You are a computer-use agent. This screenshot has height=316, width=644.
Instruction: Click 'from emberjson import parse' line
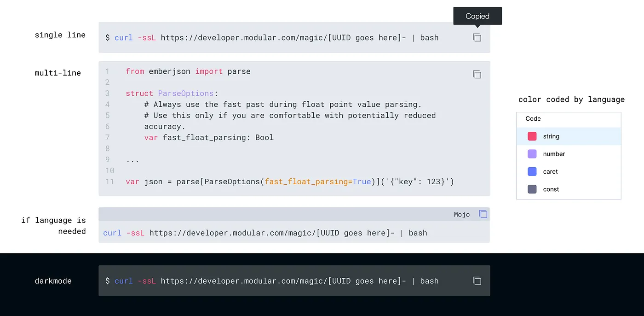coord(188,71)
